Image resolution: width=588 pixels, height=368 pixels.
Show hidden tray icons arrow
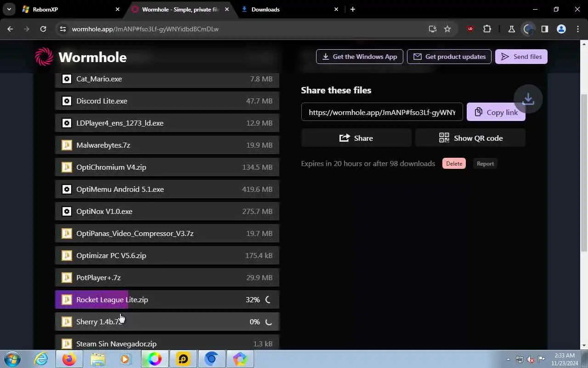pos(508,359)
